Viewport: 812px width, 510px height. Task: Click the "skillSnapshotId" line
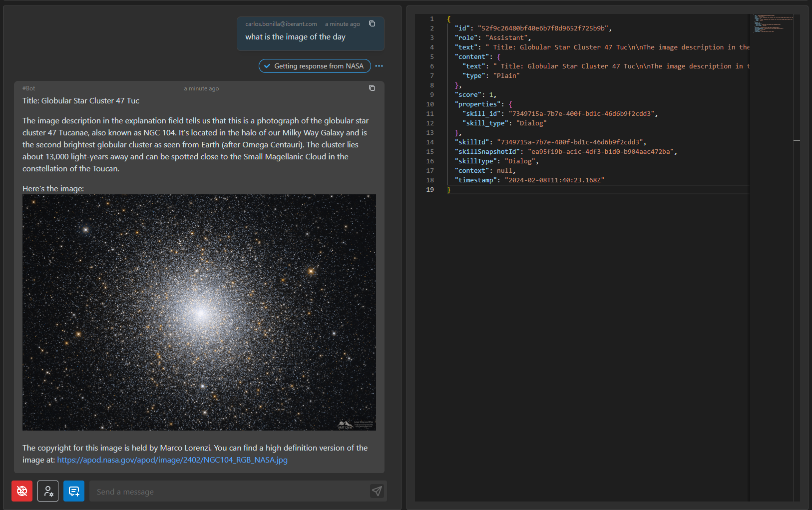tap(566, 151)
